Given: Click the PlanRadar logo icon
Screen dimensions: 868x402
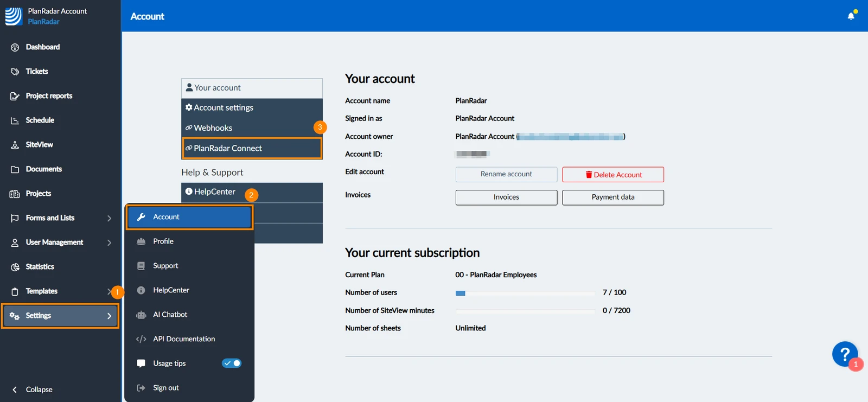Looking at the screenshot, I should (x=14, y=16).
